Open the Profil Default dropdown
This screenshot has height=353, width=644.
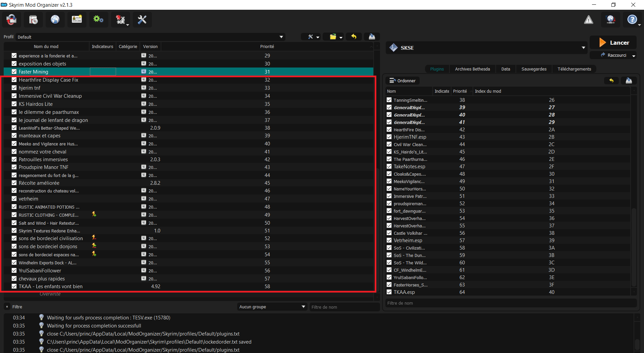151,37
